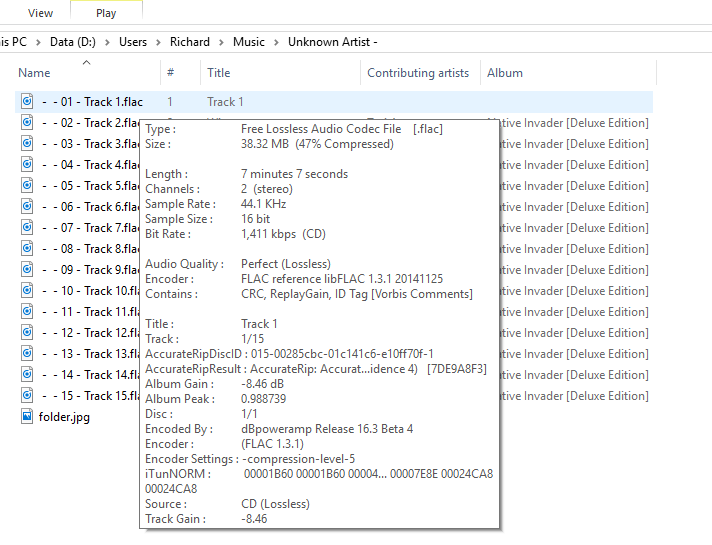Sort by Contributing artists column
The height and width of the screenshot is (545, 712).
click(417, 73)
